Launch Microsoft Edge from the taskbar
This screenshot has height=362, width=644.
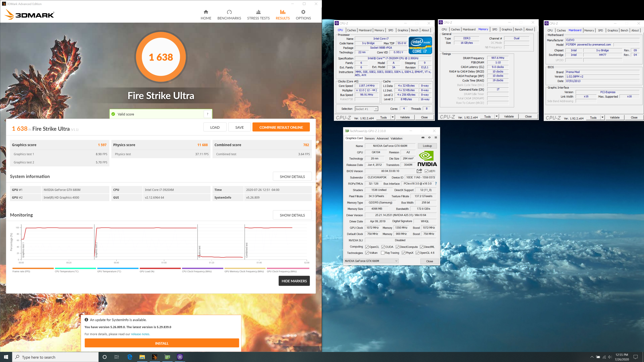[129, 357]
